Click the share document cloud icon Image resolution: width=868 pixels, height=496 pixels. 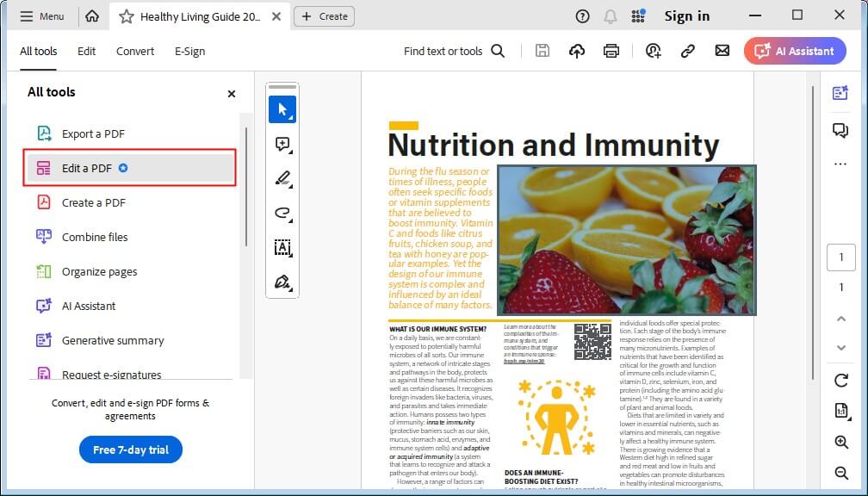click(576, 51)
